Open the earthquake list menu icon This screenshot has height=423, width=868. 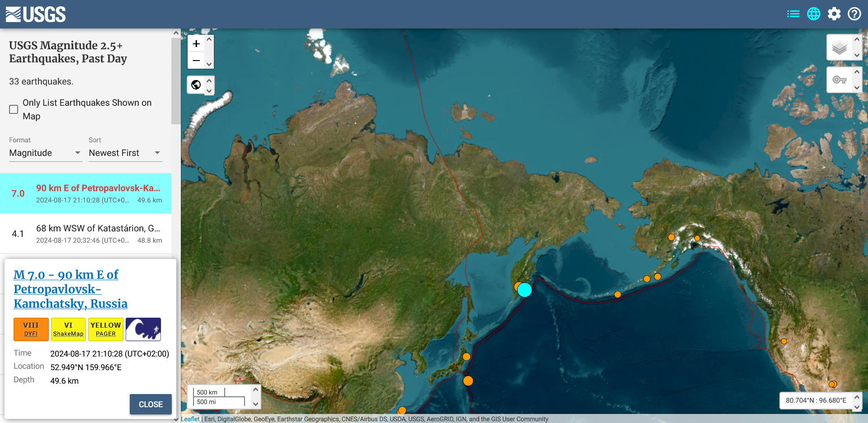tap(793, 14)
